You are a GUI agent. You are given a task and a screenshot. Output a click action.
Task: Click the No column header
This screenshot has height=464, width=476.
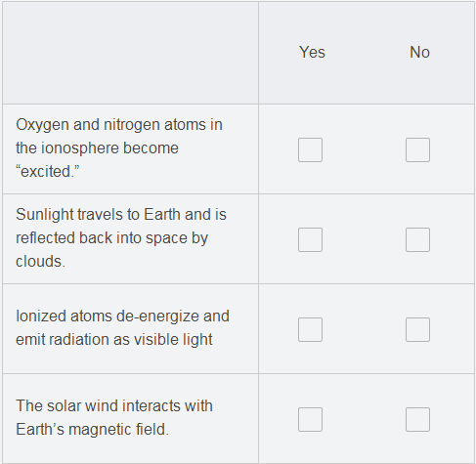419,52
